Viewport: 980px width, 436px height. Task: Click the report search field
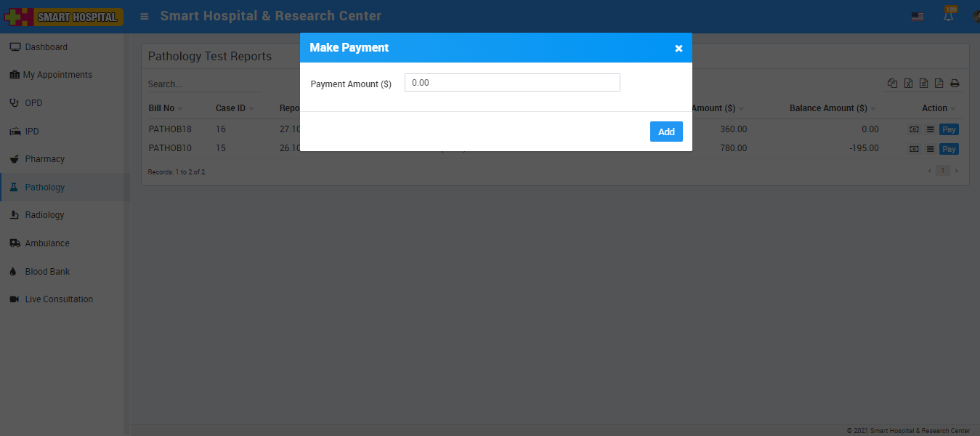[204, 84]
